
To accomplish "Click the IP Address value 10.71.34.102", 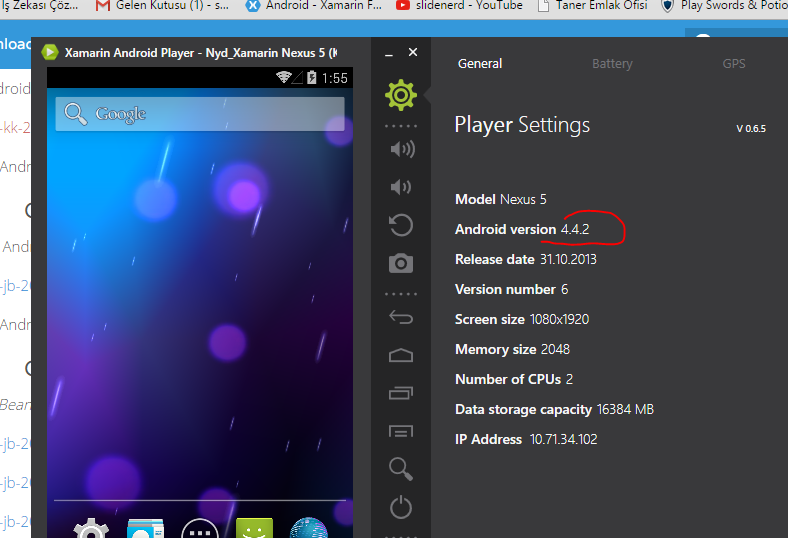I will tap(563, 440).
